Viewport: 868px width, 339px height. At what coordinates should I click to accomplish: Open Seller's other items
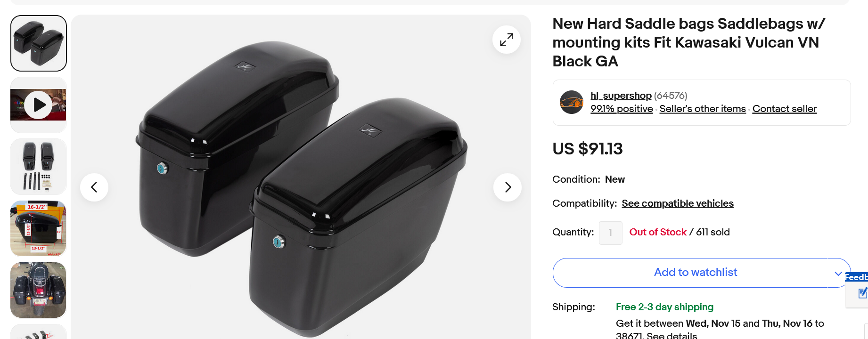pyautogui.click(x=703, y=109)
